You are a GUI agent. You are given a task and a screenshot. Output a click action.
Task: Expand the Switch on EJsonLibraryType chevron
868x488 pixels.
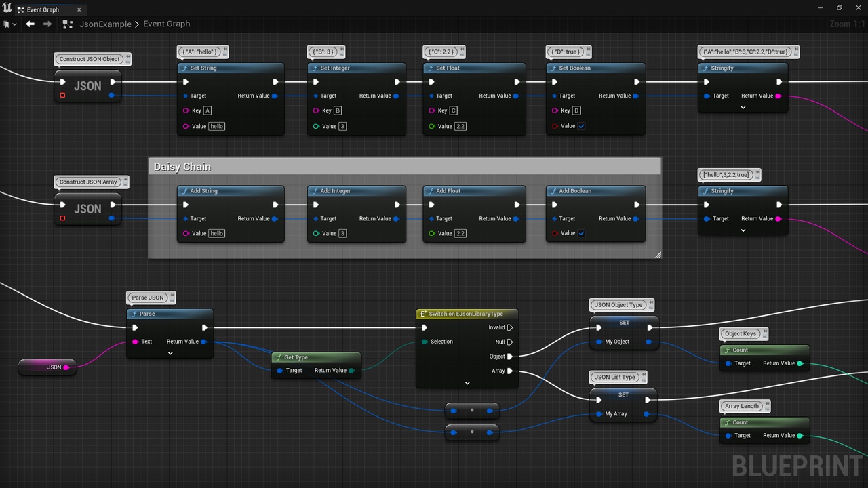[x=467, y=383]
